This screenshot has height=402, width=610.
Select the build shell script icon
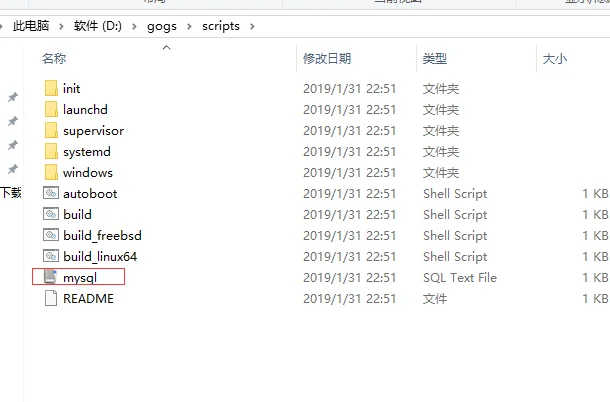tap(51, 214)
